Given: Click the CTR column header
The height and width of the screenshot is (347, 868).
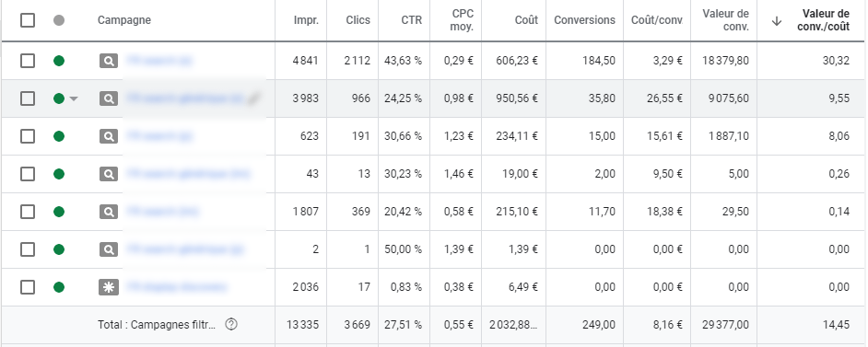Looking at the screenshot, I should 411,20.
